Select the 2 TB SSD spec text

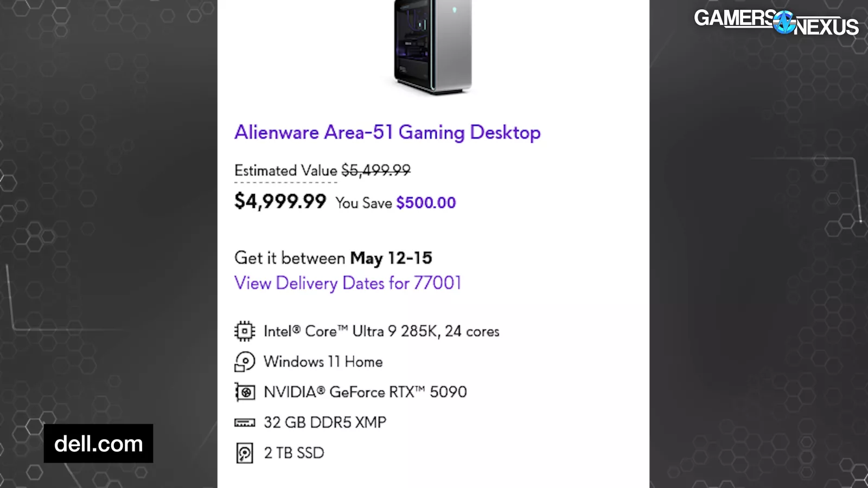pyautogui.click(x=294, y=453)
